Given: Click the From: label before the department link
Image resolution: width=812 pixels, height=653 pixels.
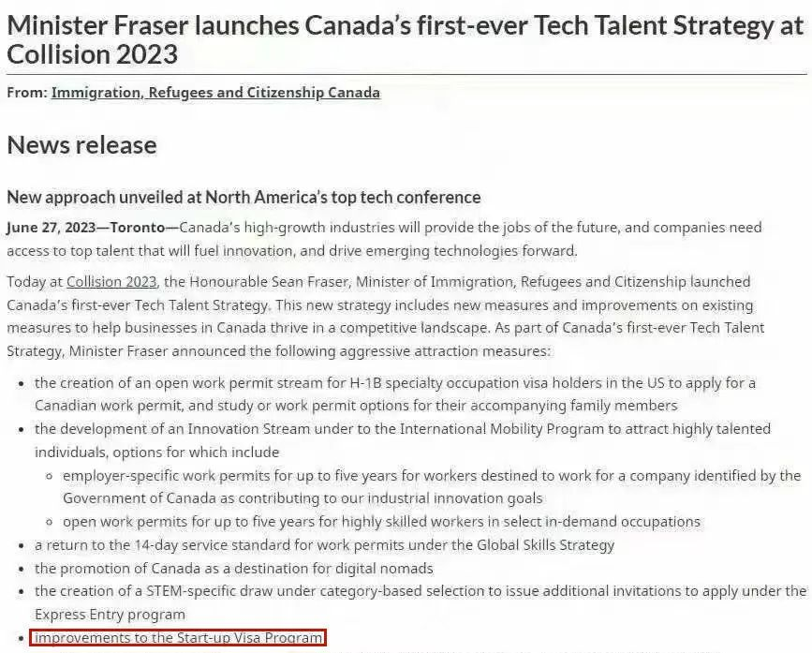Looking at the screenshot, I should click(x=27, y=93).
